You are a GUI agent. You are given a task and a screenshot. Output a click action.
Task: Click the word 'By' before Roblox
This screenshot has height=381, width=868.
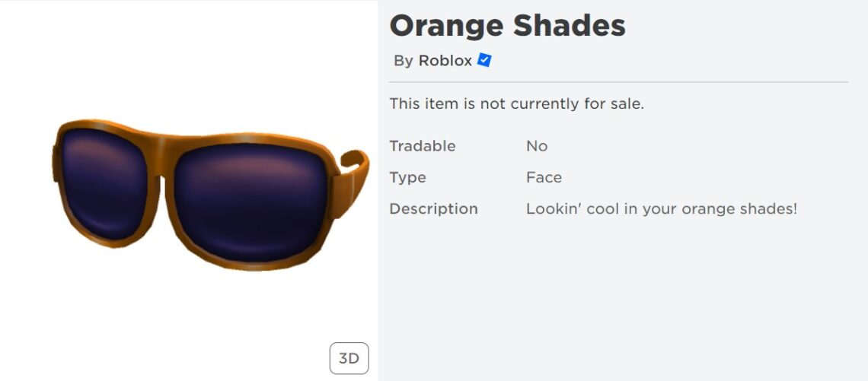404,61
